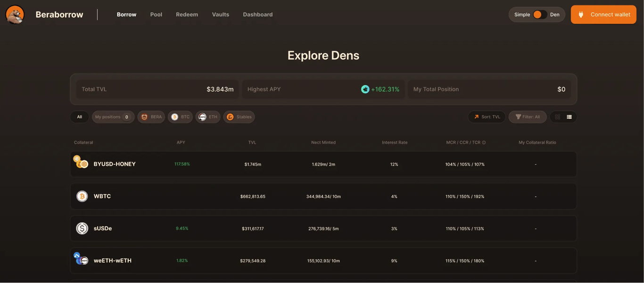Screen dimensions: 644x283
Task: Enable the Stables collateral filter chip
Action: (239, 117)
